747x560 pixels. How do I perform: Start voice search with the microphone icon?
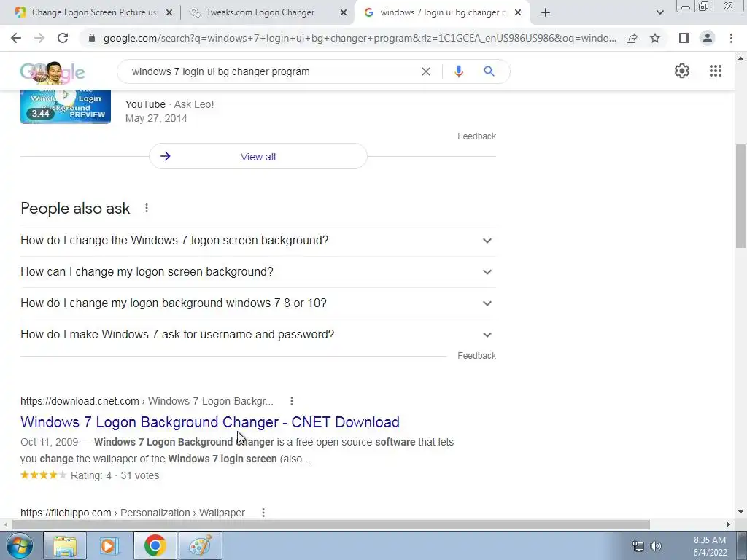[459, 71]
